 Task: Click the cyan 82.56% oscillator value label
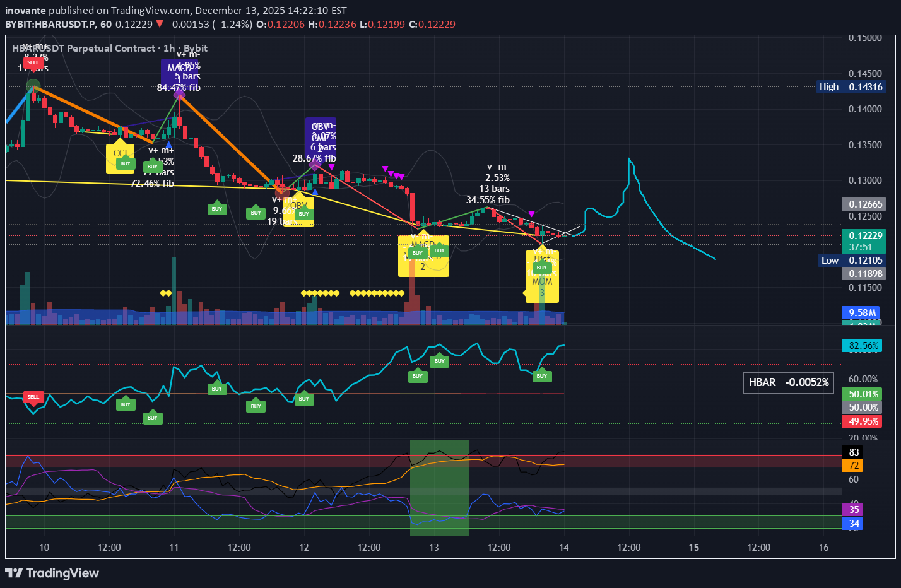863,346
